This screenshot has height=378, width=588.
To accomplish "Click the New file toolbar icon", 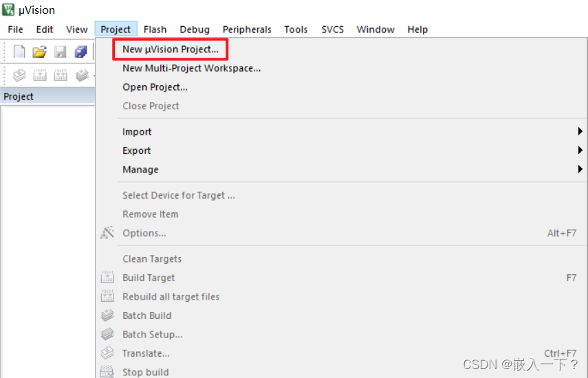I will (19, 52).
